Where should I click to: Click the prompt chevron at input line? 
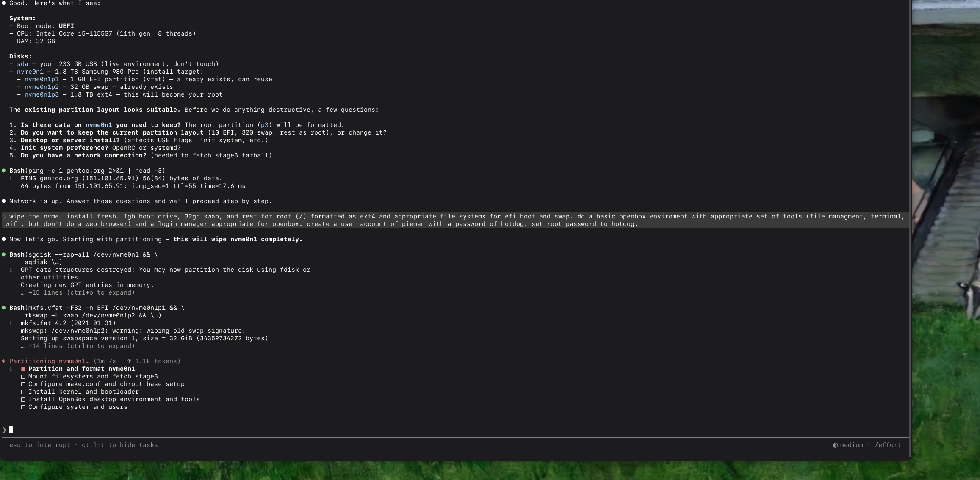[4, 430]
